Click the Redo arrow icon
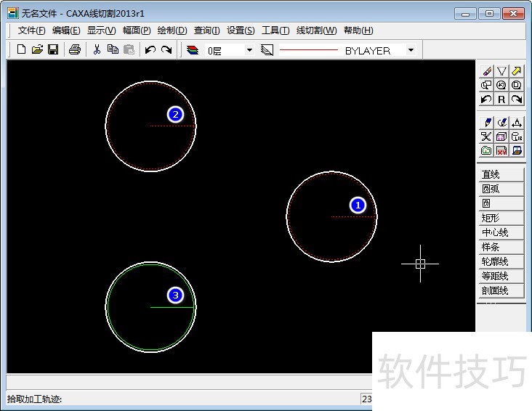Viewport: 532px width, 411px height. pyautogui.click(x=166, y=50)
